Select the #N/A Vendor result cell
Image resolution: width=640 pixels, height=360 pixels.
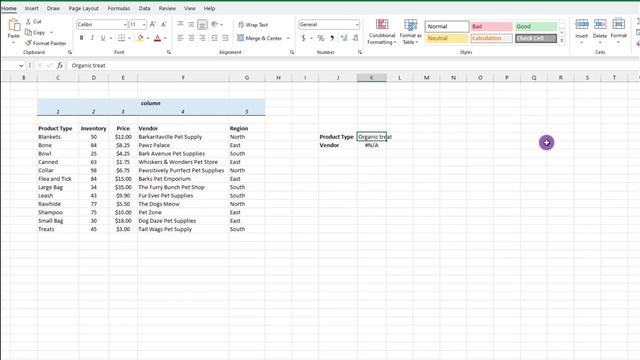tap(371, 145)
